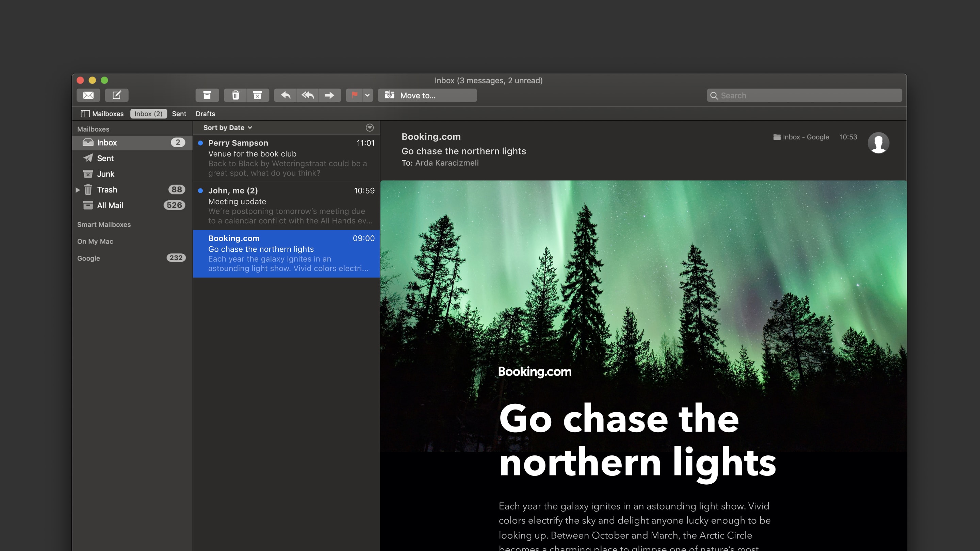Image resolution: width=980 pixels, height=551 pixels.
Task: Open All Mail mailbox in sidebar
Action: (x=132, y=205)
